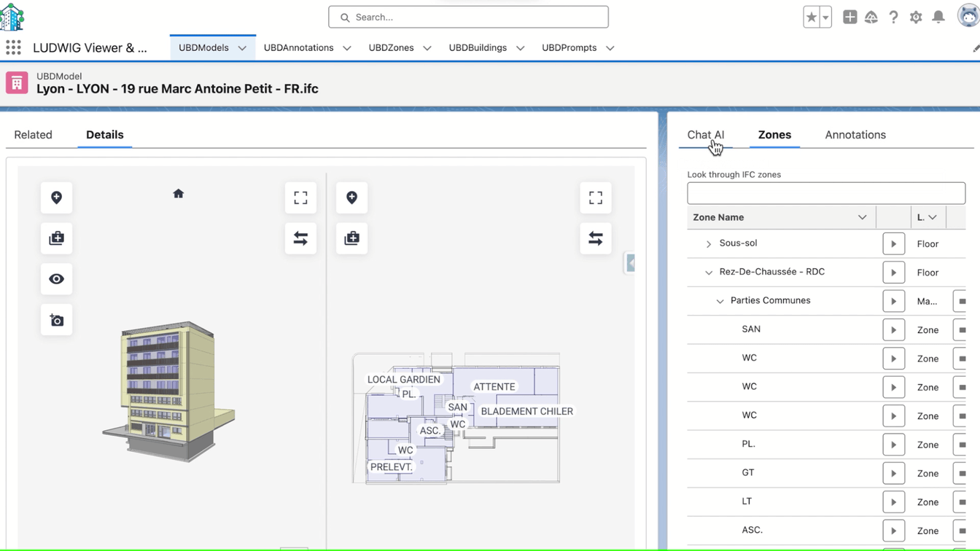Screen dimensions: 980x551
Task: Play the SAN zone row
Action: [x=893, y=330]
